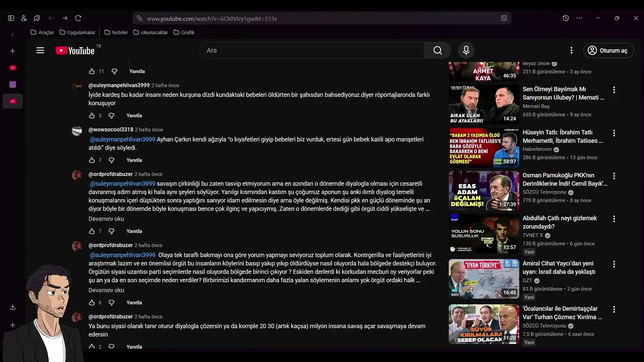Open the YouTube hamburger guide menu
Screen dimensions: 644x362
point(40,50)
